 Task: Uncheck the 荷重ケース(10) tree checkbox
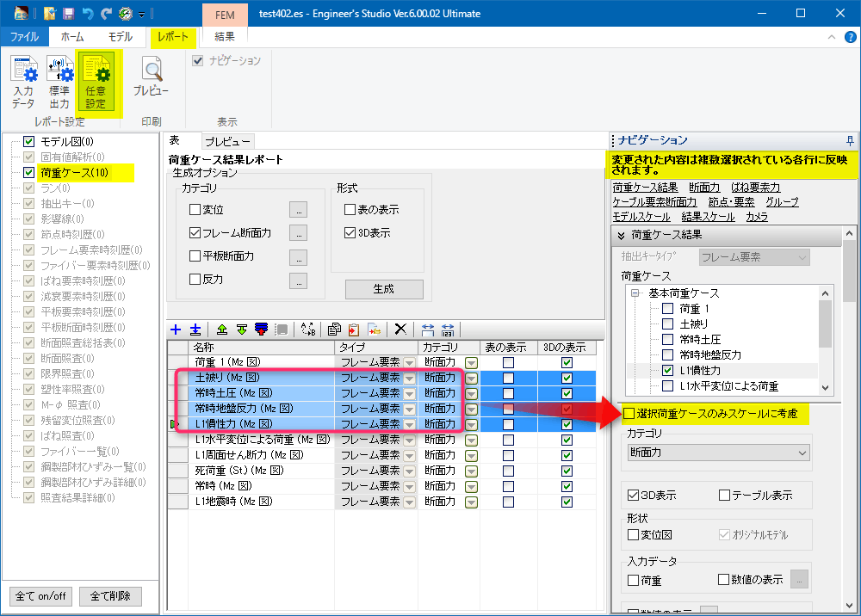pyautogui.click(x=29, y=173)
